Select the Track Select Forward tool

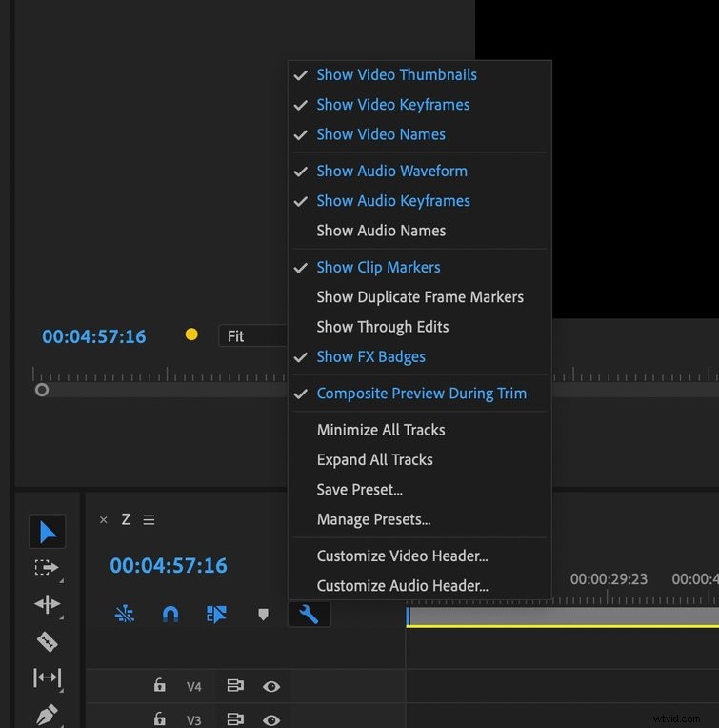[47, 567]
